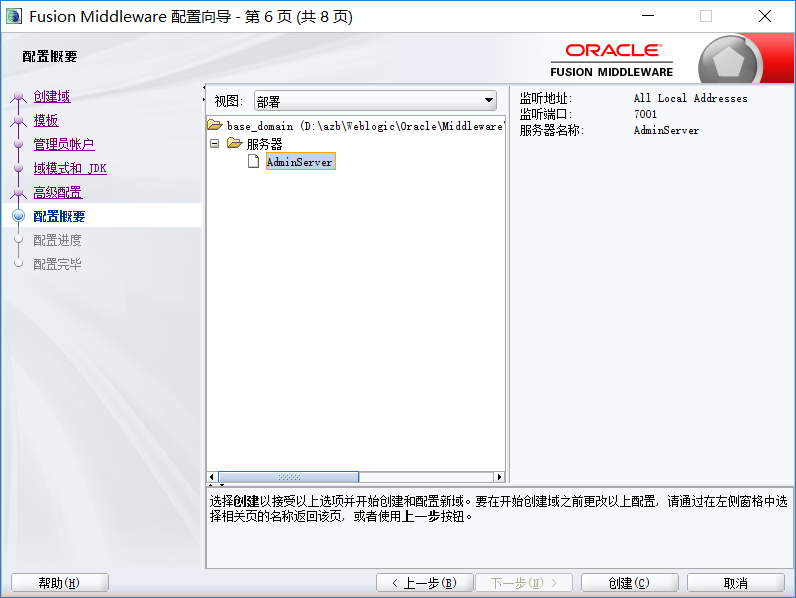This screenshot has height=598, width=796.
Task: Click the 监听端口 value 7001
Action: 645,114
